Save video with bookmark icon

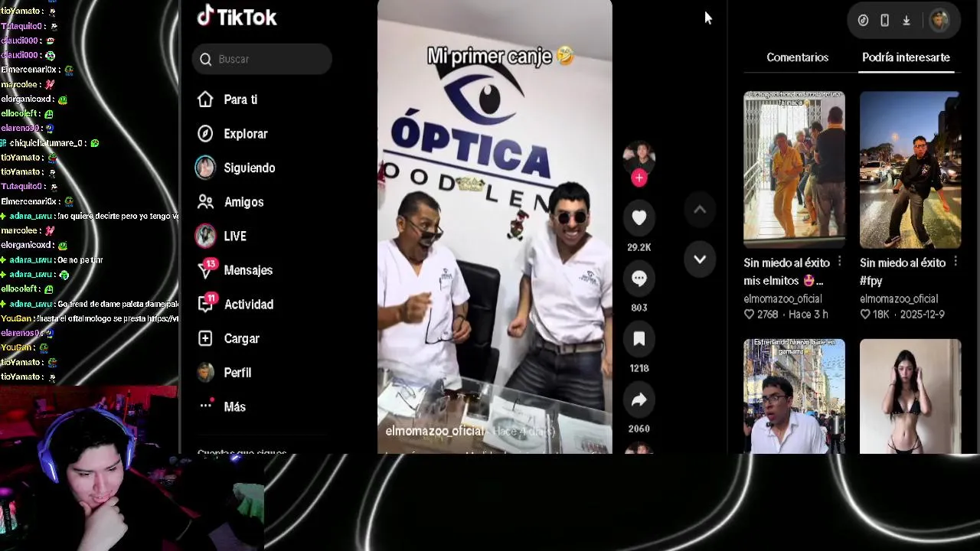639,339
